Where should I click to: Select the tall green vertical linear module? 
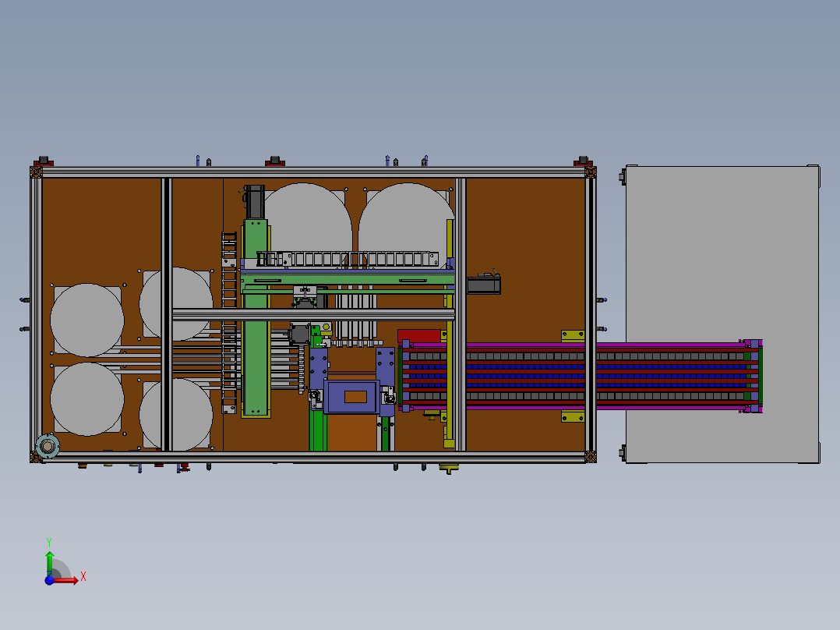click(256, 317)
